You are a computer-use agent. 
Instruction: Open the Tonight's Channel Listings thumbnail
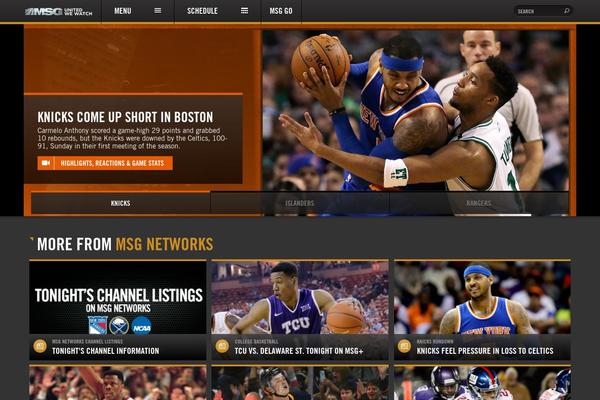click(x=117, y=298)
